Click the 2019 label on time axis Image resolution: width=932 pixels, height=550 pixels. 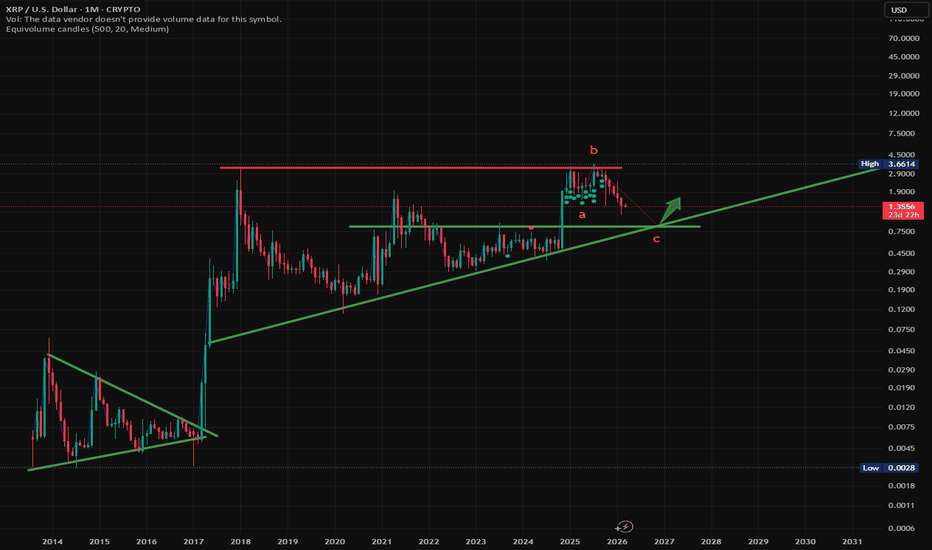click(x=288, y=541)
